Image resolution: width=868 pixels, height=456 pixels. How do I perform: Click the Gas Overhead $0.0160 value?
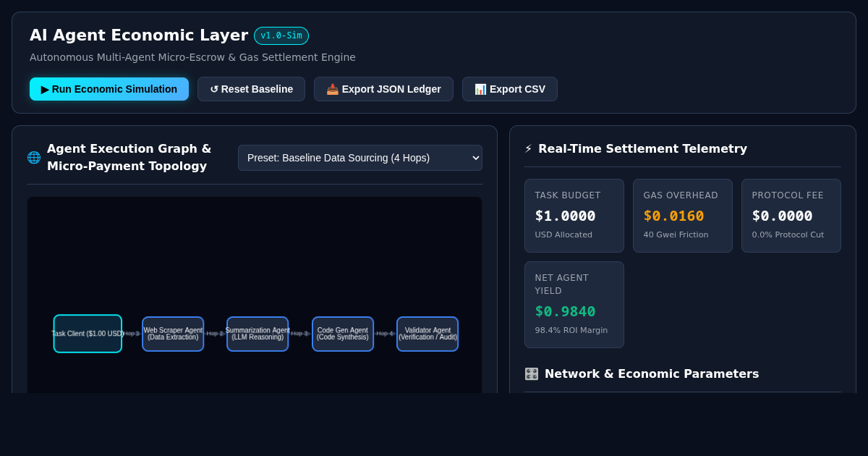point(674,216)
